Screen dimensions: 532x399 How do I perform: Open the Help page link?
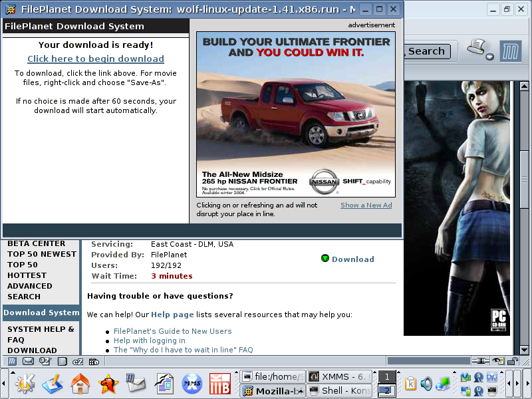(x=172, y=315)
